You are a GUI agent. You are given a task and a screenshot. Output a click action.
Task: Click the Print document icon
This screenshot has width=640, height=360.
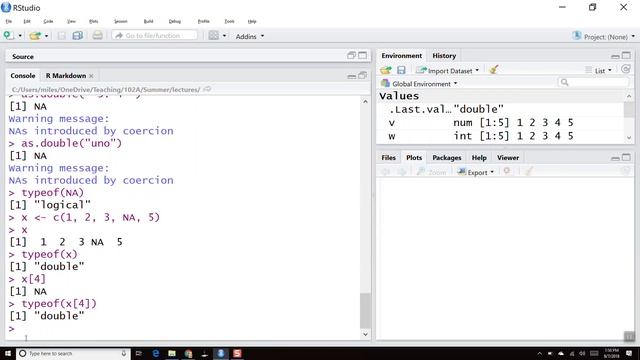click(97, 36)
